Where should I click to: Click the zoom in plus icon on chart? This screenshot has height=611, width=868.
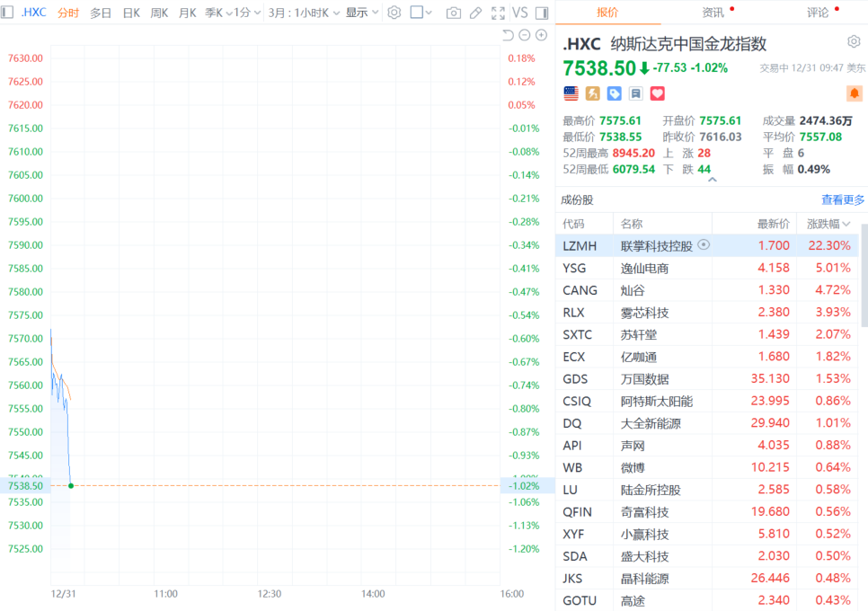click(541, 35)
